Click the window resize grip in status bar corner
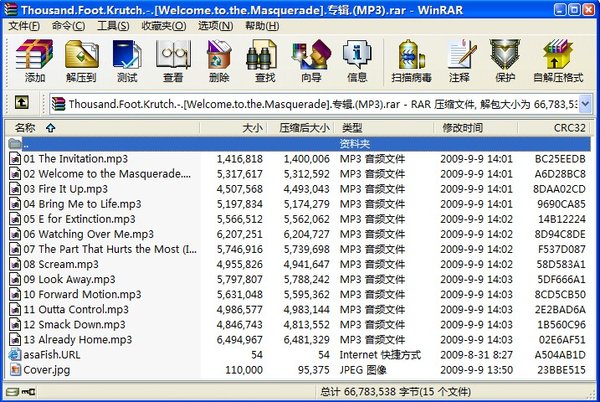This screenshot has height=402, width=600. click(x=590, y=394)
